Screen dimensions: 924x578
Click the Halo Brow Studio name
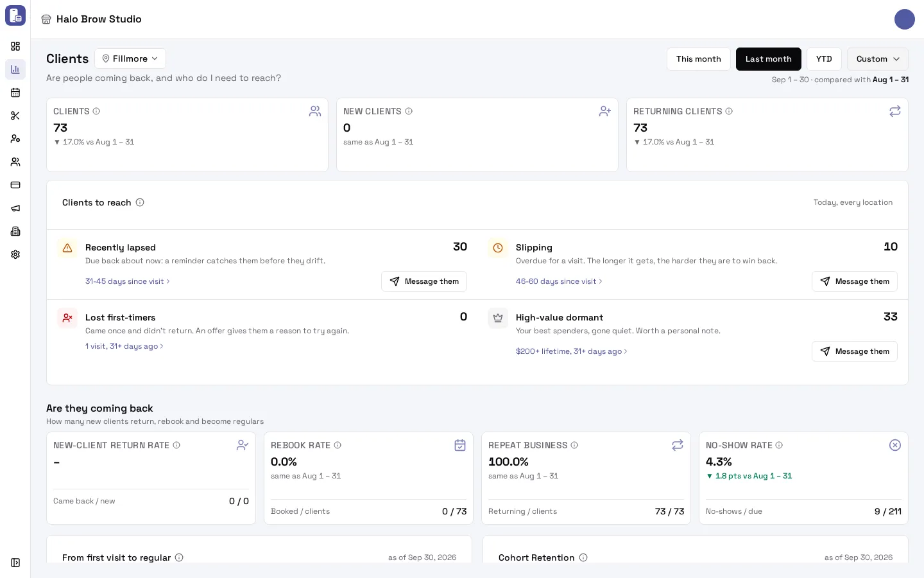coord(99,19)
